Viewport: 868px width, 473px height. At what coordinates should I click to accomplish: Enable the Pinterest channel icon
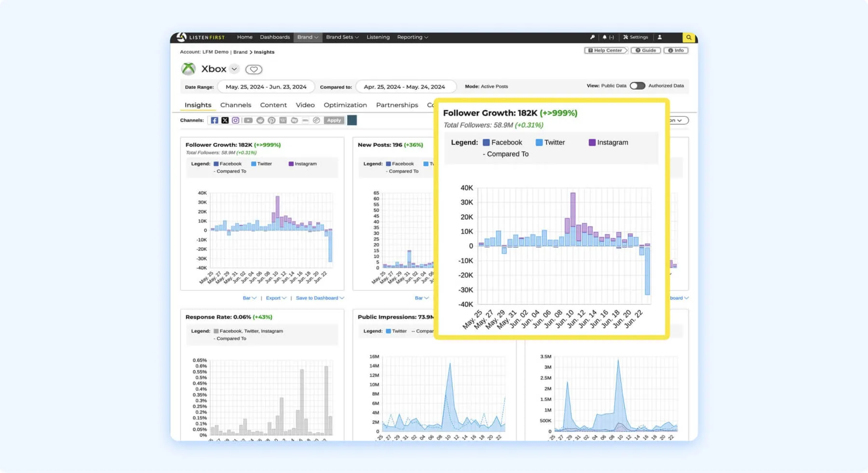271,120
